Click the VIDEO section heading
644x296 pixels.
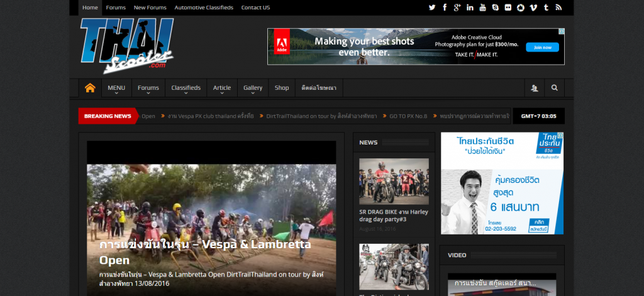click(457, 255)
